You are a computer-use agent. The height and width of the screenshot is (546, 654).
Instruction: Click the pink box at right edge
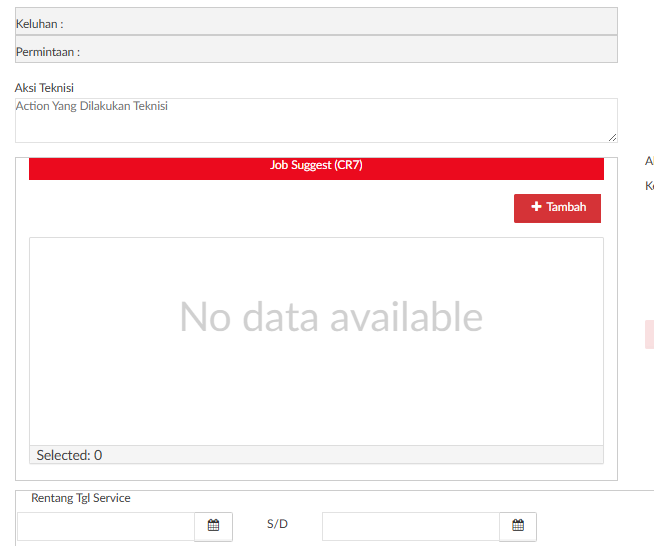click(x=649, y=335)
